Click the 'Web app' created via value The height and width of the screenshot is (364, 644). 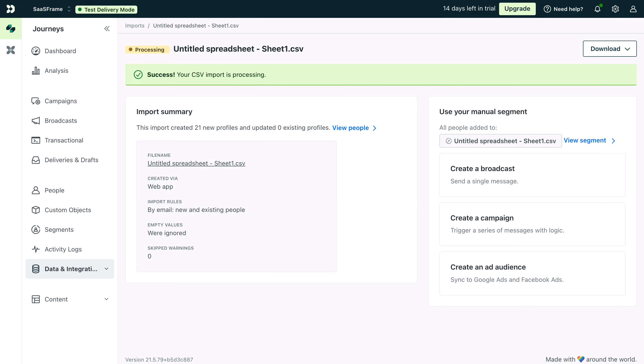coord(160,186)
